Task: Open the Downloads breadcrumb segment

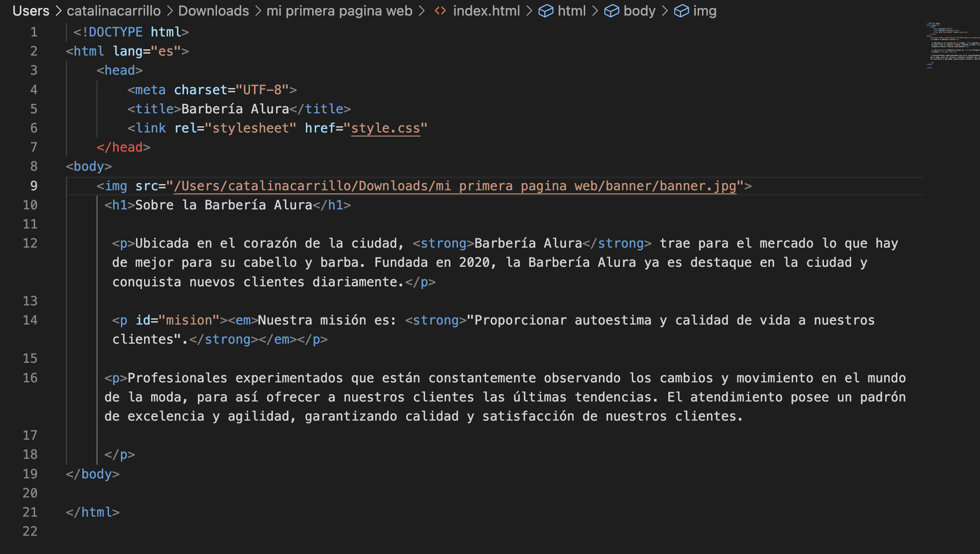Action: tap(213, 11)
